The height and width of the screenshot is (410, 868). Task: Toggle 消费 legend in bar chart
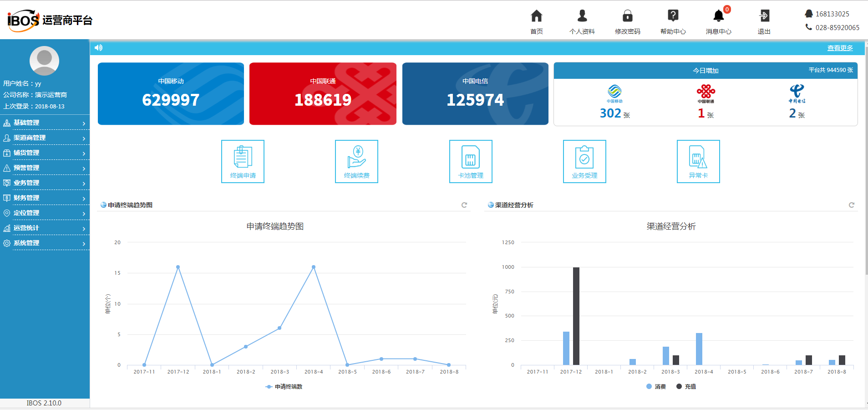pos(656,387)
